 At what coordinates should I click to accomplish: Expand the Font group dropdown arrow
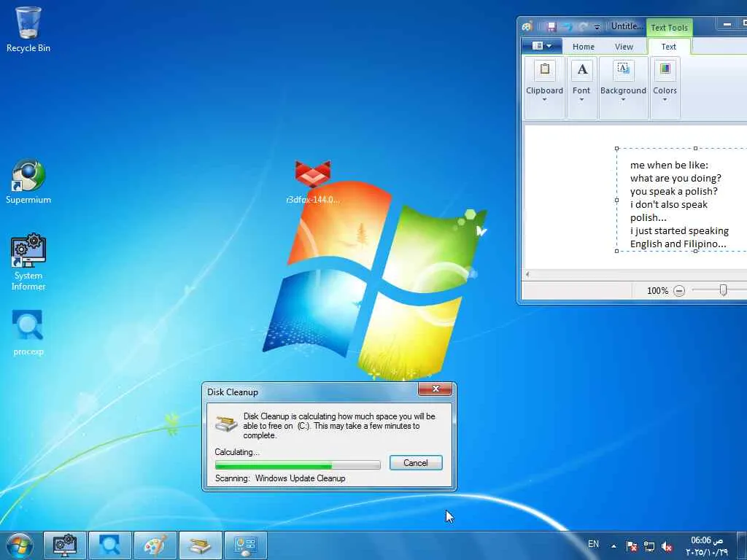(x=581, y=100)
